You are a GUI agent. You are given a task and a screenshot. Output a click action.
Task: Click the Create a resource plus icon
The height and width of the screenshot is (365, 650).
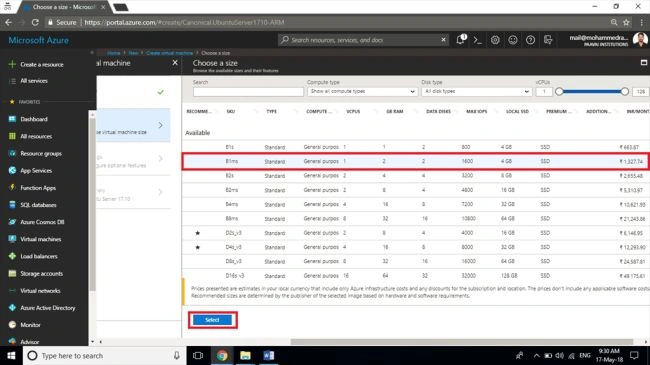click(x=12, y=64)
